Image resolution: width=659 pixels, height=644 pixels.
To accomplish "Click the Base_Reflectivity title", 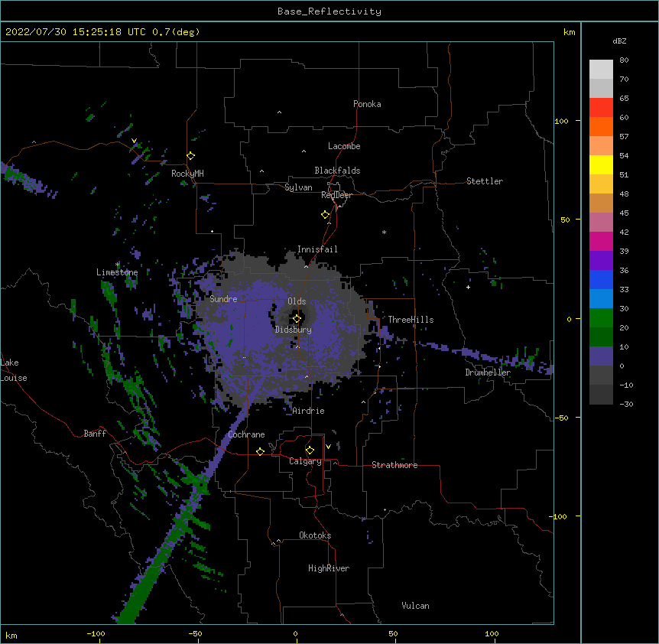I will (329, 11).
